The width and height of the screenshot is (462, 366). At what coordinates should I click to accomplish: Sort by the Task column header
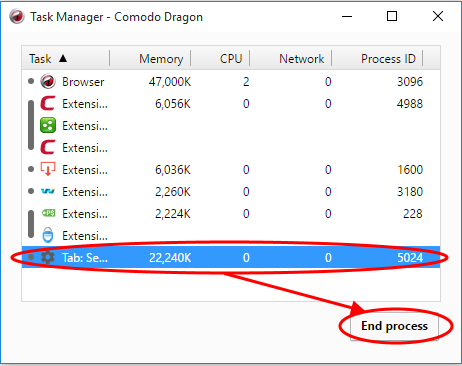click(40, 59)
